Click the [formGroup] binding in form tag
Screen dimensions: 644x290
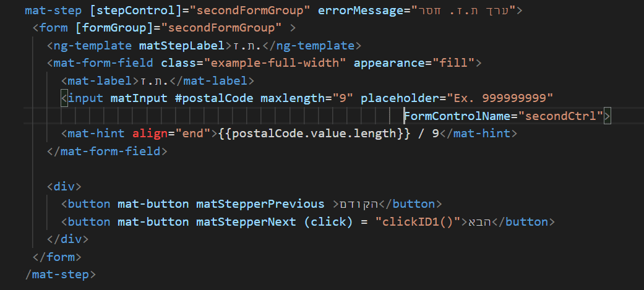98,28
